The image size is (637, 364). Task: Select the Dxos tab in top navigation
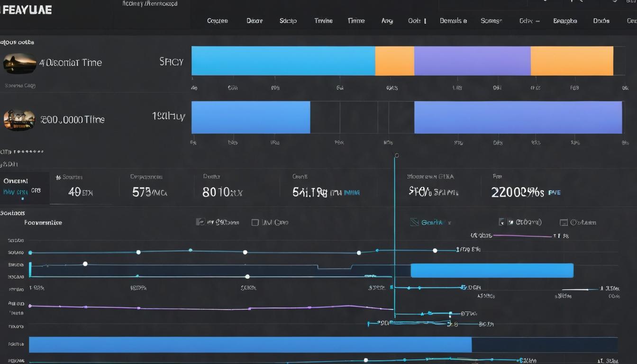[x=601, y=21]
